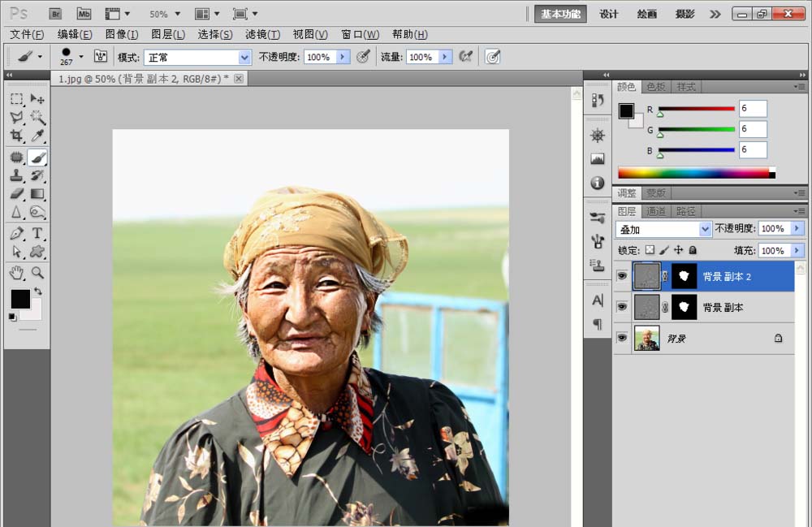Open the 滤镜 menu
Image resolution: width=812 pixels, height=527 pixels.
tap(261, 34)
